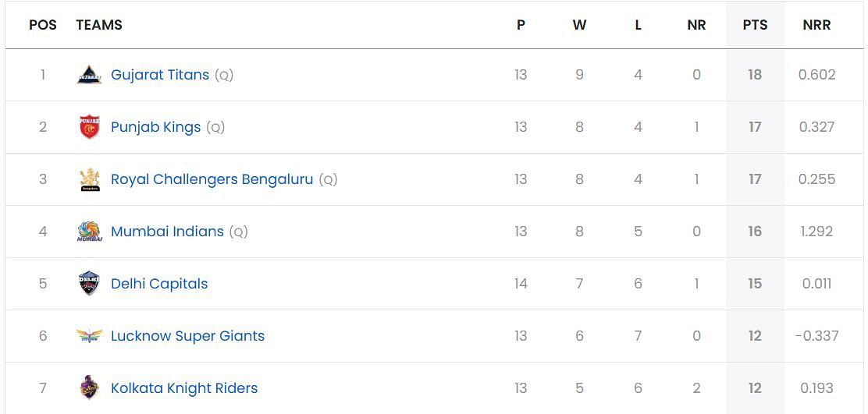Click the Gujarat Titans team logo
This screenshot has height=414, width=868.
pos(89,75)
